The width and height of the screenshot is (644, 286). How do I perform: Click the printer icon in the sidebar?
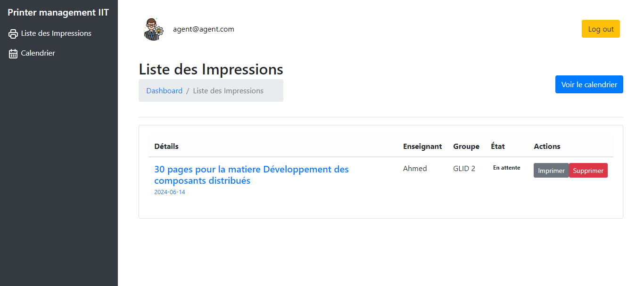click(x=13, y=34)
